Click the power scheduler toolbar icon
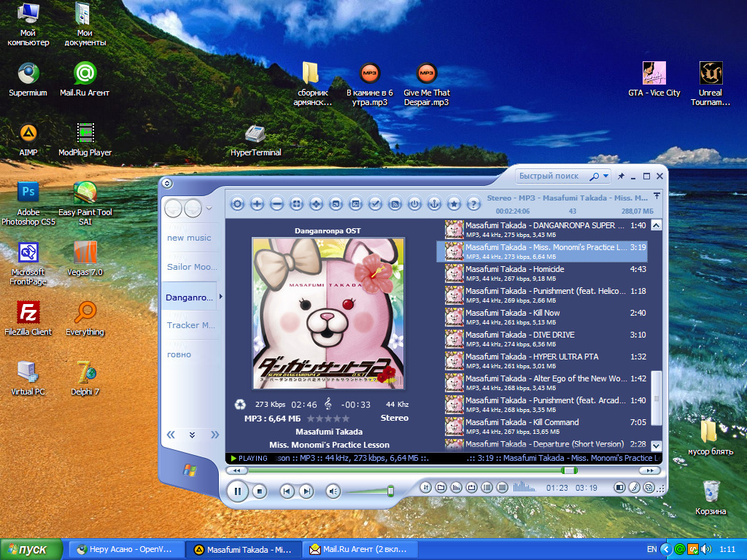Viewport: 747px width, 560px height. click(x=414, y=204)
